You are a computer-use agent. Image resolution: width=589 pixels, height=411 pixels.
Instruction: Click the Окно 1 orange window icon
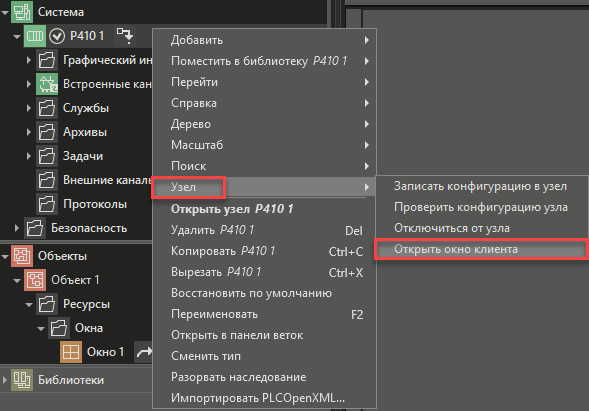71,352
